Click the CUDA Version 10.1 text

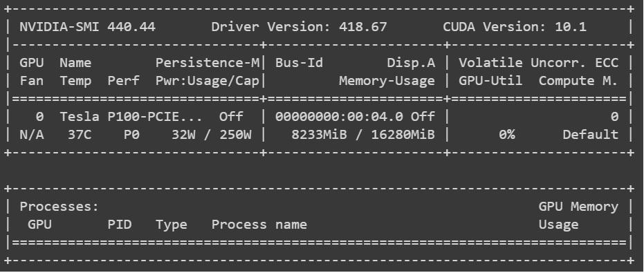[x=515, y=27]
